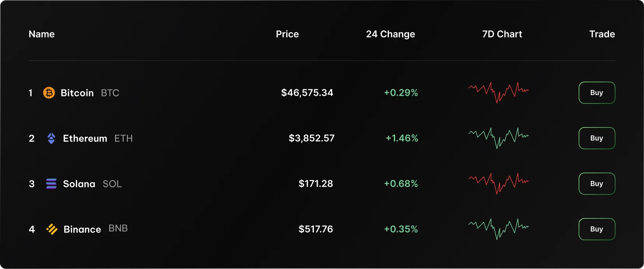Click the Bitcoin orange coin icon
This screenshot has width=644, height=269.
click(x=49, y=93)
